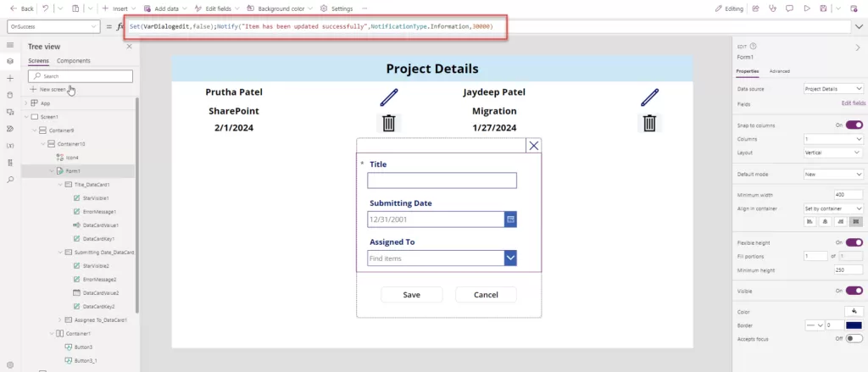Click the trash icon under Prutha Patel
The height and width of the screenshot is (372, 868).
pos(388,124)
